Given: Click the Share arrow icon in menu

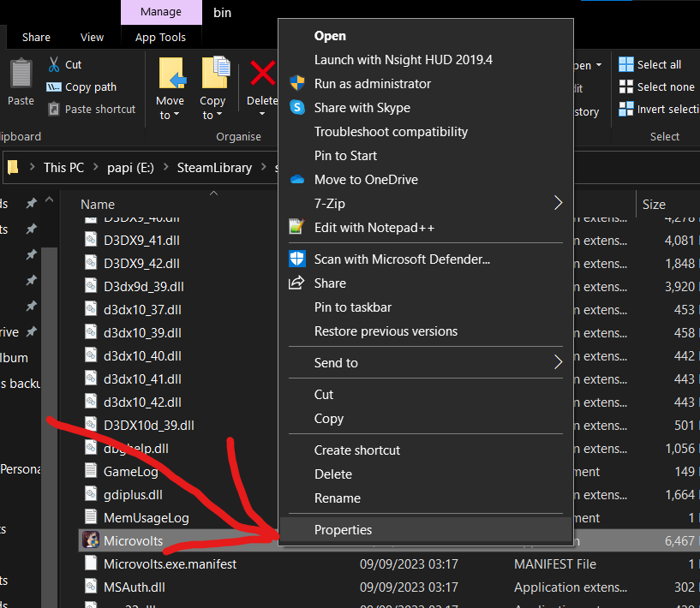Looking at the screenshot, I should click(296, 283).
